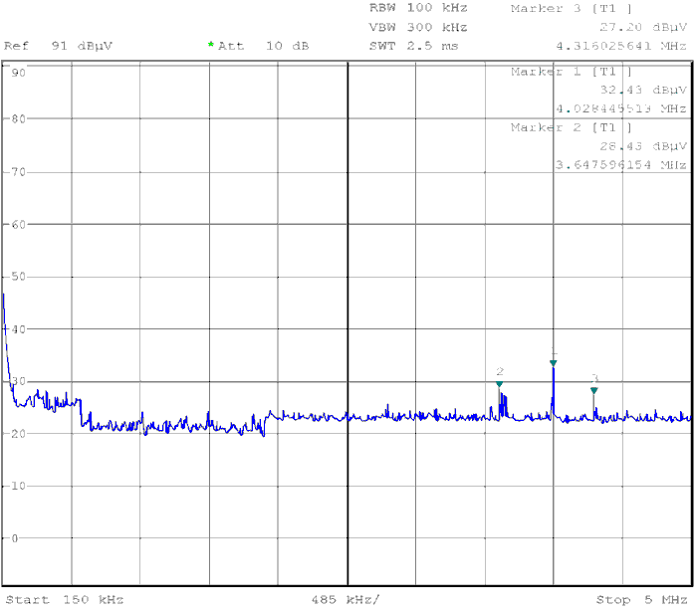694x616 pixels.
Task: Select Marker 1 frequency 4.028445513 MHz readout
Action: point(620,108)
